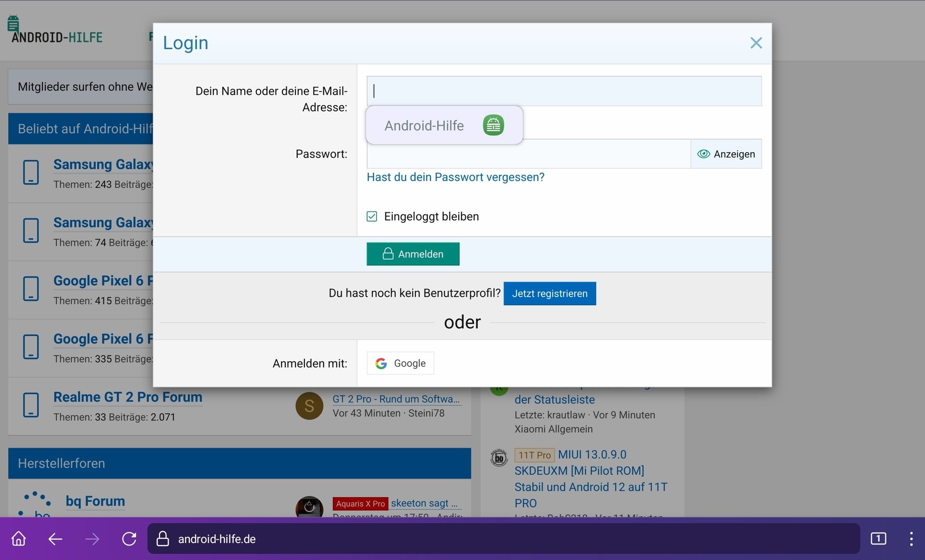Tap the padlock icon in the address bar
The image size is (925, 560).
163,538
